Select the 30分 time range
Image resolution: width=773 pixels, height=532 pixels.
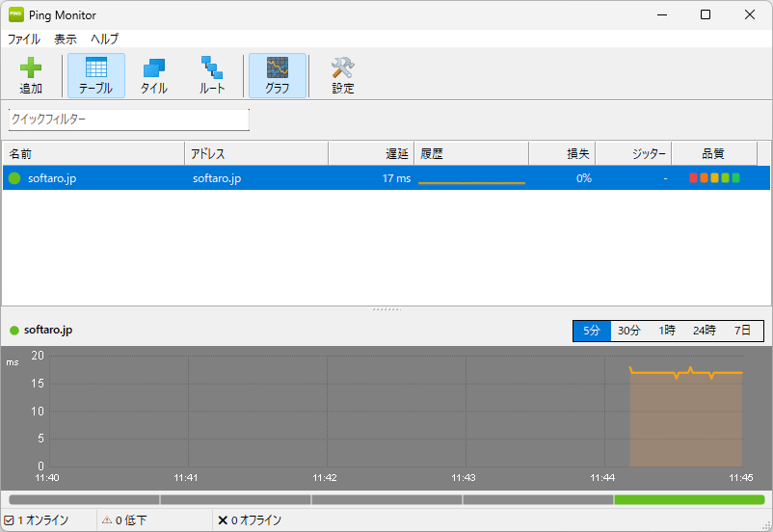click(629, 331)
